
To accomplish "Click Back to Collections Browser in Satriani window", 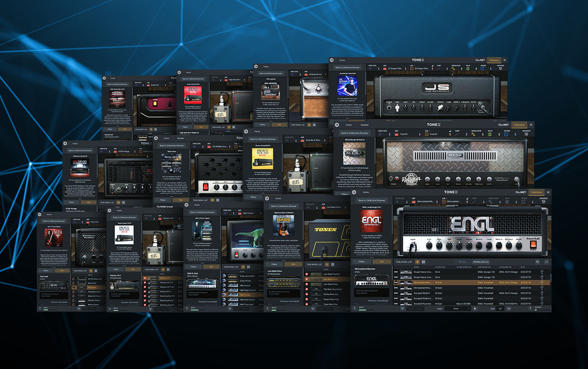I will tap(347, 67).
